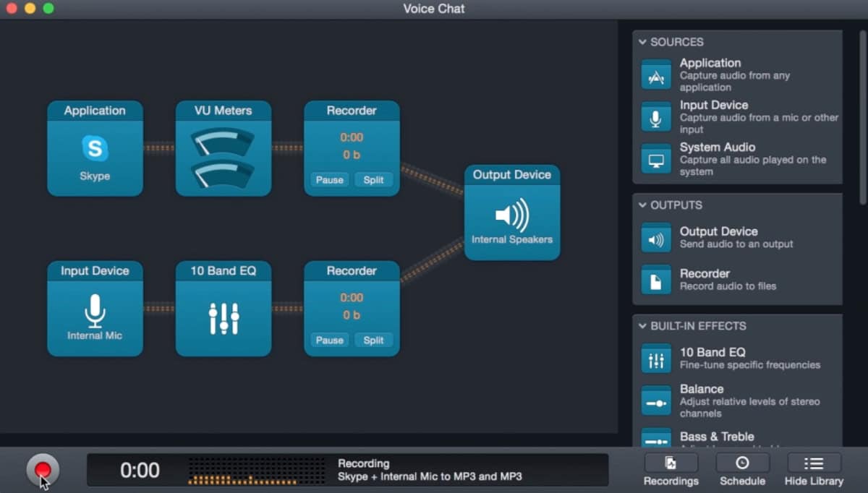Screen dimensions: 868x493
Task: Click the Skype icon in Application block
Action: click(95, 148)
